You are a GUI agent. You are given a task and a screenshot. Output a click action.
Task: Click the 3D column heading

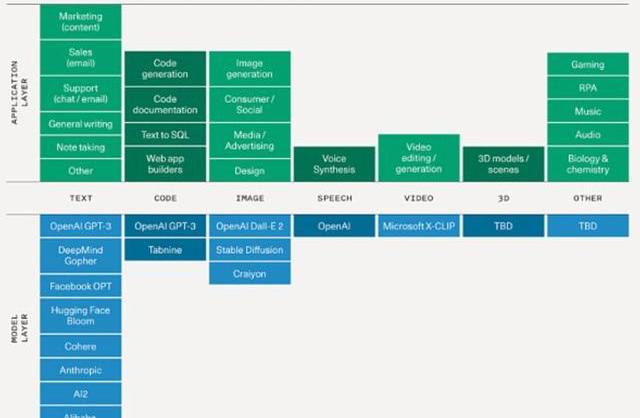coord(503,198)
